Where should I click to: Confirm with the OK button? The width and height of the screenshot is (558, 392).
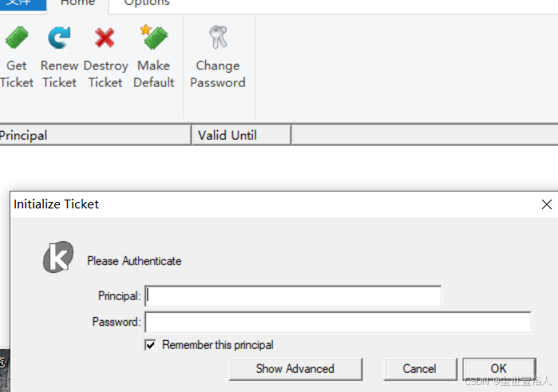(x=498, y=368)
